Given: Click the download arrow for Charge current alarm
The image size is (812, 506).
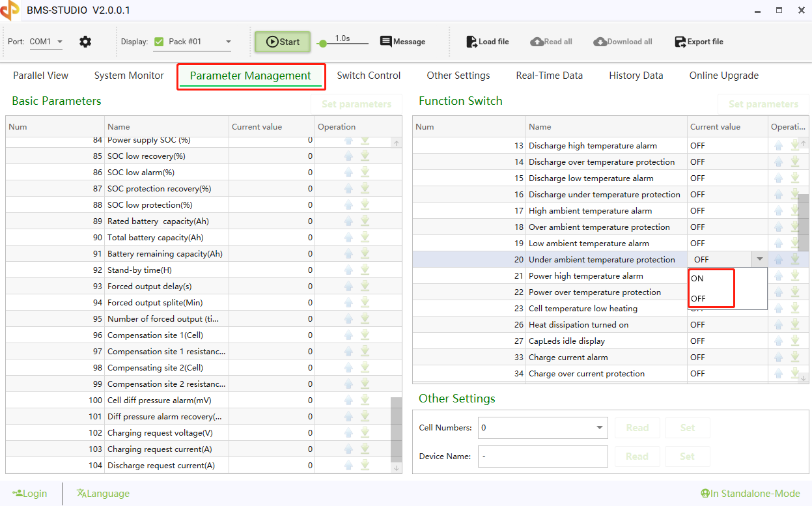Looking at the screenshot, I should pos(795,357).
